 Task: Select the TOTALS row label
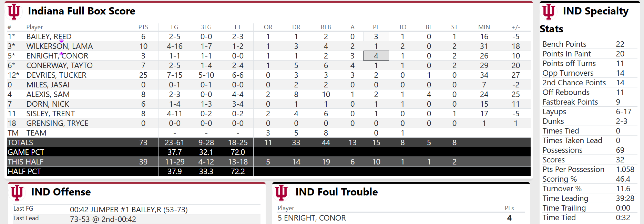click(x=20, y=142)
